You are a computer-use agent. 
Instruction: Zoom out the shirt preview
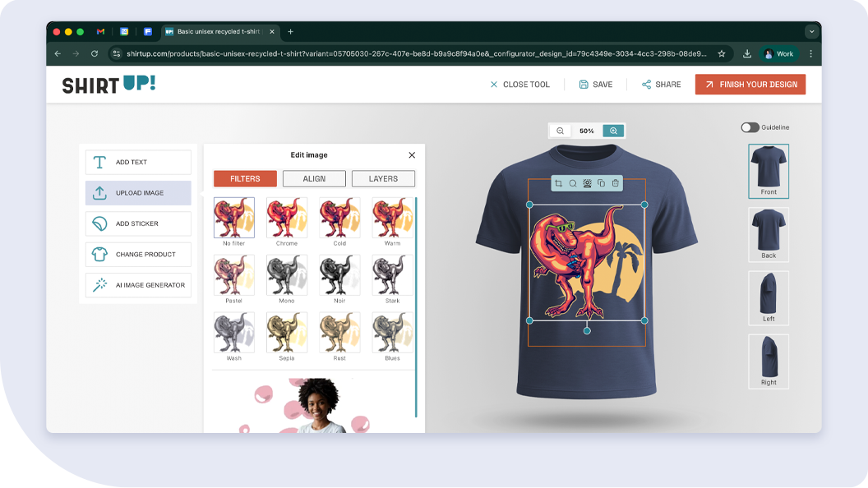click(561, 131)
